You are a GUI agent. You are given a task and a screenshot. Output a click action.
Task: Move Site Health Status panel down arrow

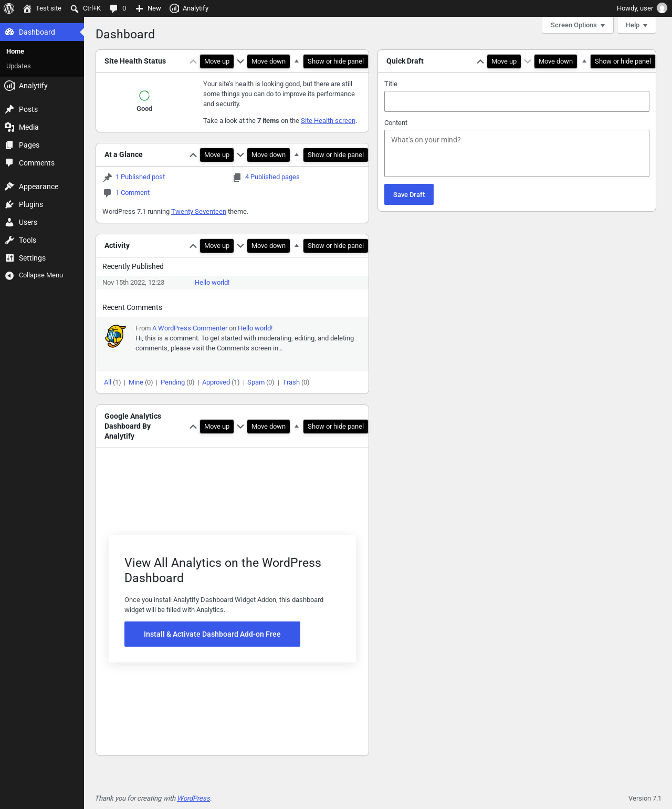pos(240,61)
